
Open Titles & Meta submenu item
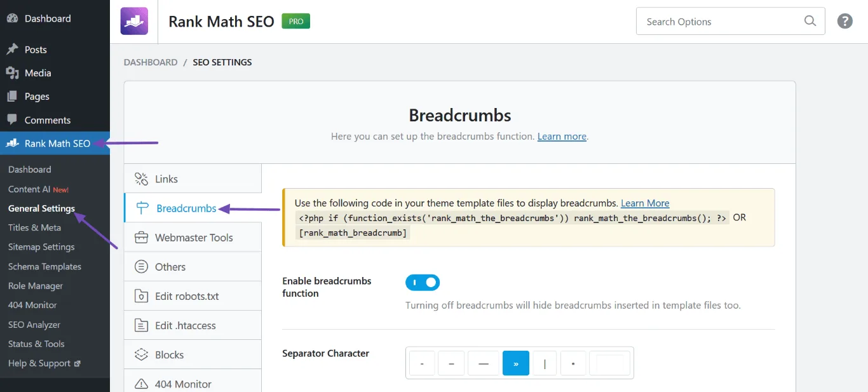[x=34, y=227]
